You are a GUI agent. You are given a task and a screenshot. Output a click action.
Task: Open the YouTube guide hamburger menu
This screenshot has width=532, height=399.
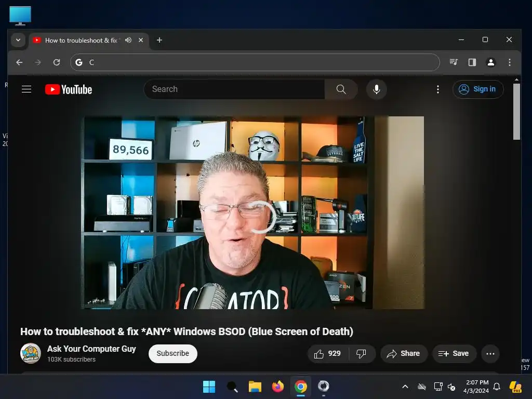26,89
